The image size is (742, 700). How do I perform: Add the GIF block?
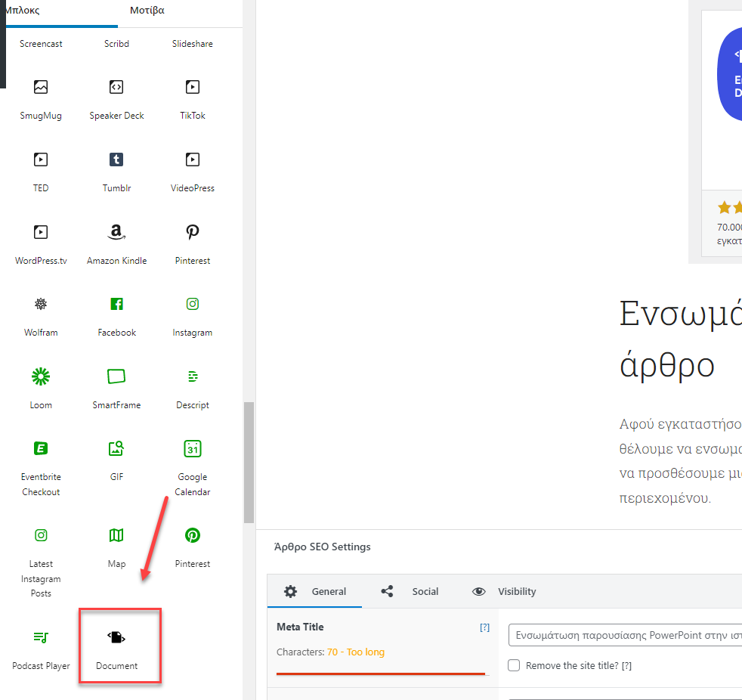pyautogui.click(x=116, y=461)
